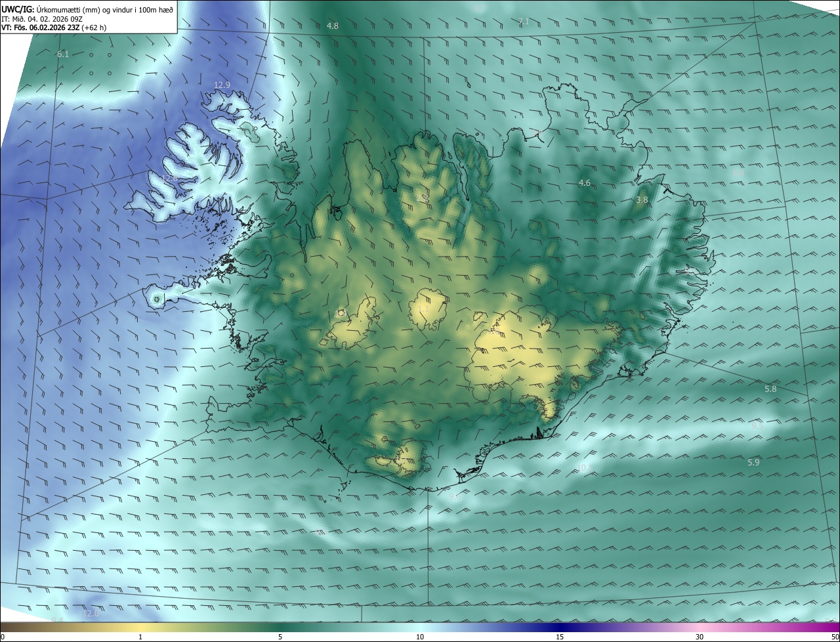This screenshot has height=642, width=840.
Task: Click the 30 tick on the colour scale
Action: (x=700, y=637)
